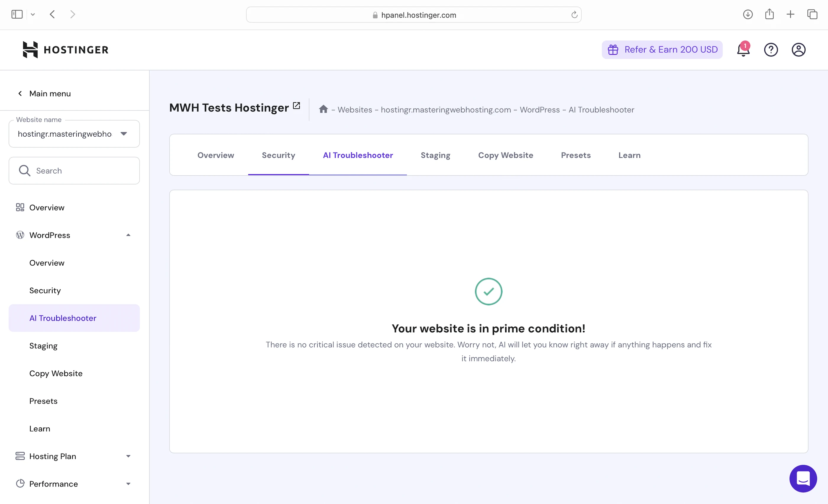The width and height of the screenshot is (828, 504).
Task: Open Safari's tab overview icon
Action: coord(812,14)
